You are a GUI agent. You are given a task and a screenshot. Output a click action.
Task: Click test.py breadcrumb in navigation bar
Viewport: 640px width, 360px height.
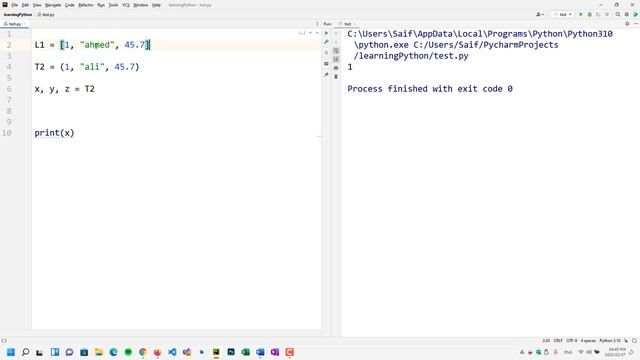(46, 15)
